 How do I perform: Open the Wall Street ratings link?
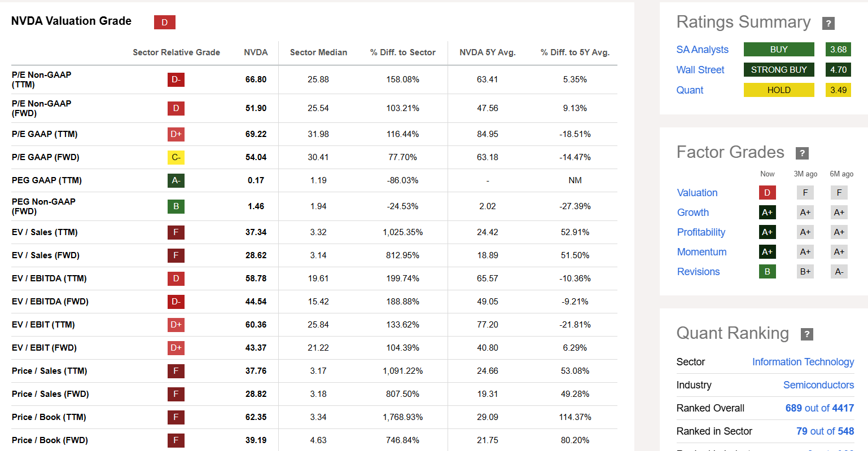(x=700, y=70)
